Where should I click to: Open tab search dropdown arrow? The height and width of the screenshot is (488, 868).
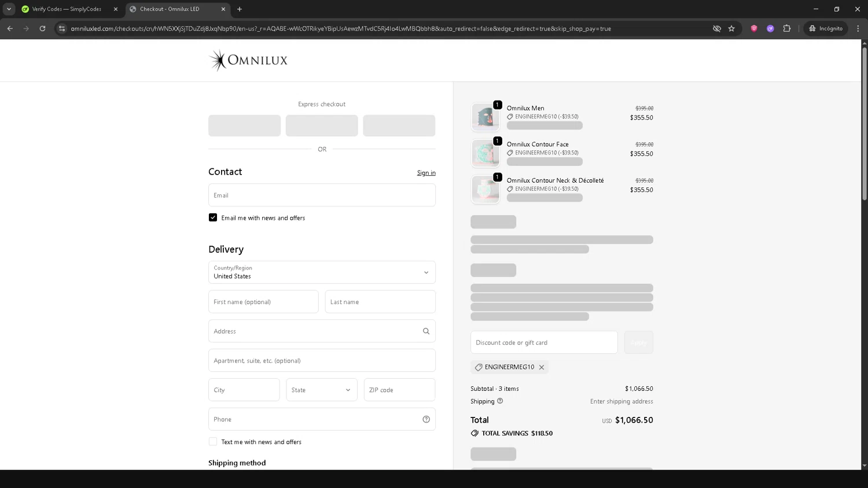9,9
